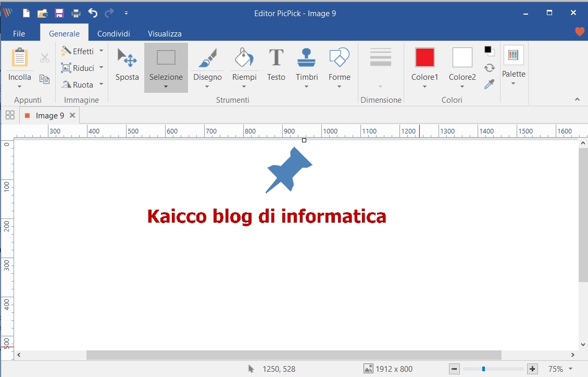
Task: Open a file via folder icon
Action: (42, 14)
